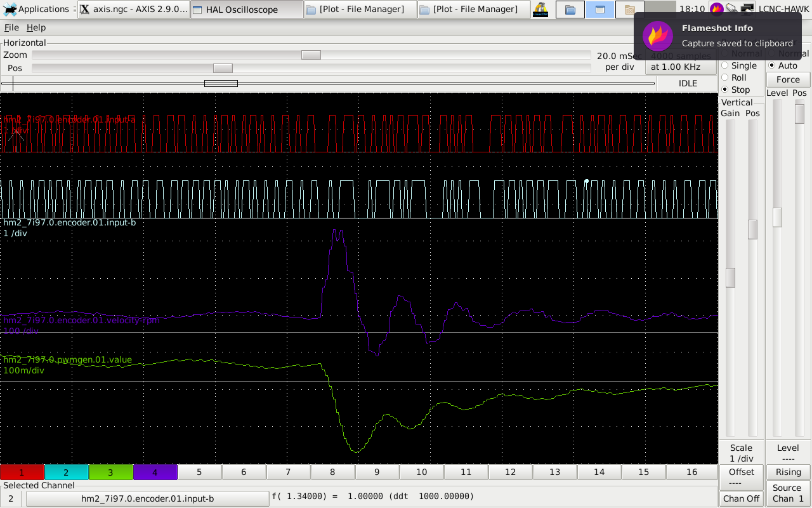Switch to the axis.ngc AXIS window
Viewport: 812px width, 508px height.
(x=134, y=10)
